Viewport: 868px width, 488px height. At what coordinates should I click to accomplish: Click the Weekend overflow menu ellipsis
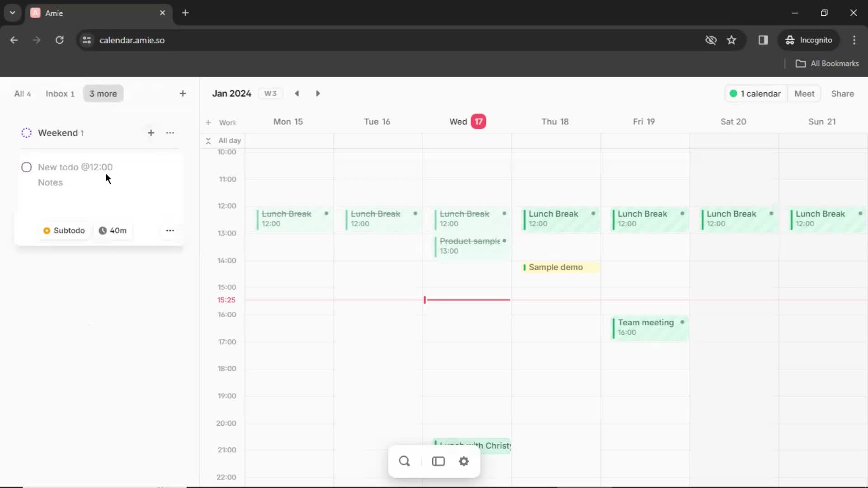(x=170, y=133)
